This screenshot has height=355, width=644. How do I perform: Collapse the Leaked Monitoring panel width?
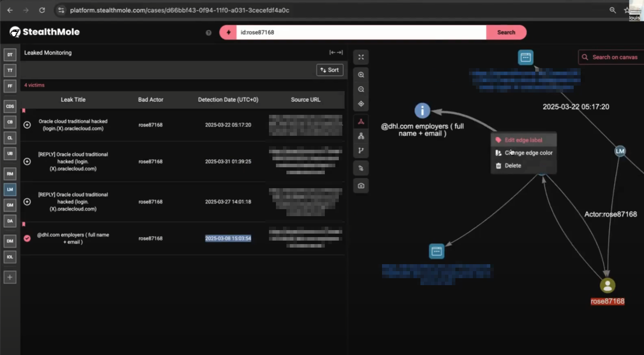(x=336, y=52)
